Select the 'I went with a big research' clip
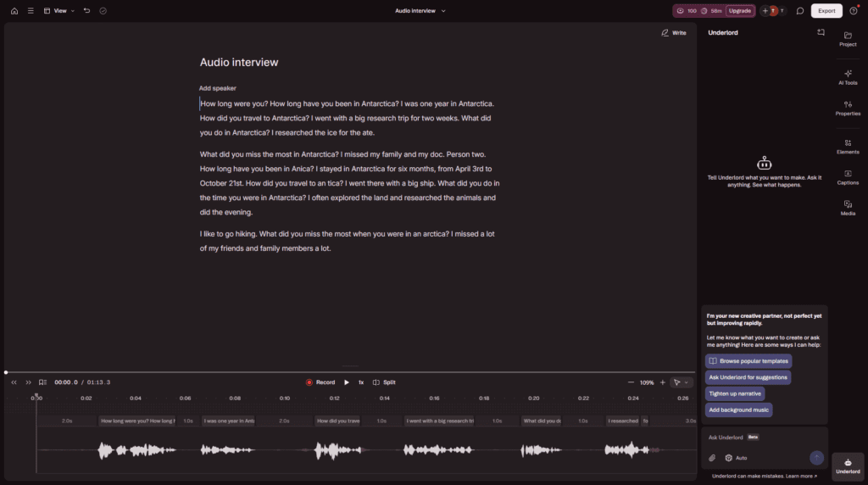Screen dimensions: 868x485 440,421
